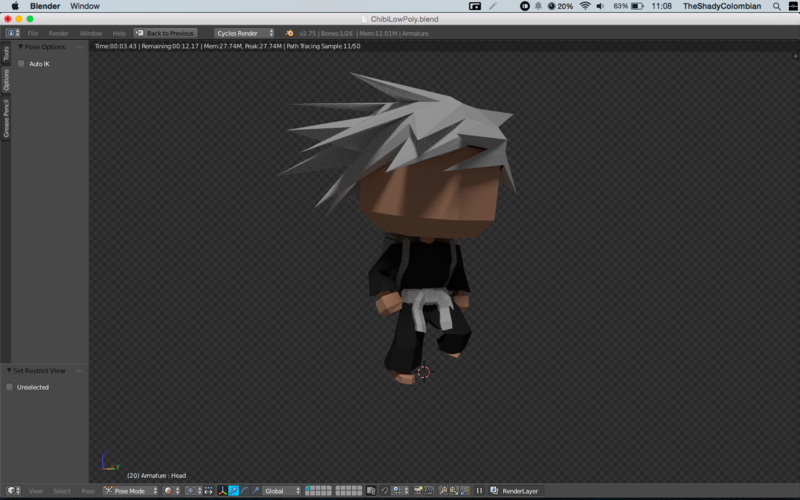Open the Global transform orientation dropdown
Screen dimensions: 800x500
282,491
